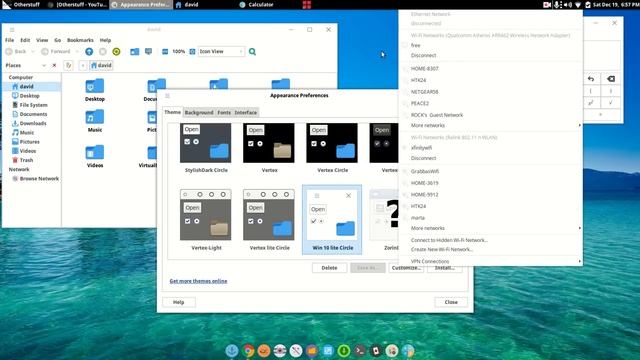
Task: Click the Computer toolbar icon in file manager
Action: [x=149, y=51]
